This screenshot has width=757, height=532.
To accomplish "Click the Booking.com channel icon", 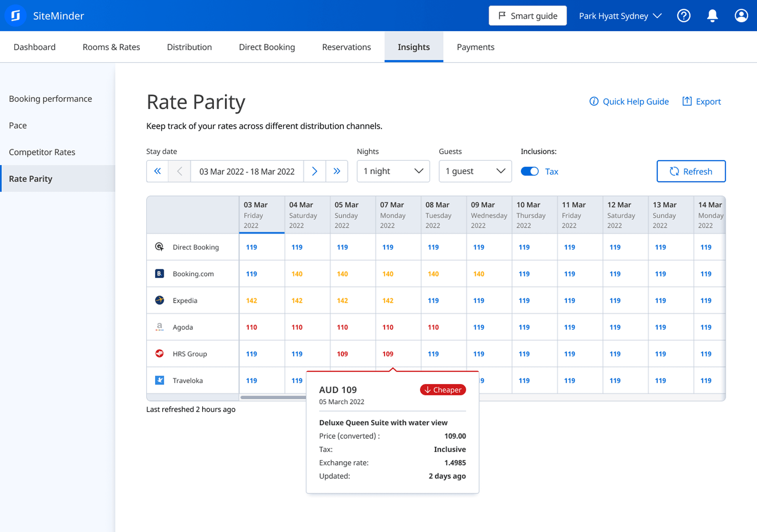I will coord(160,274).
